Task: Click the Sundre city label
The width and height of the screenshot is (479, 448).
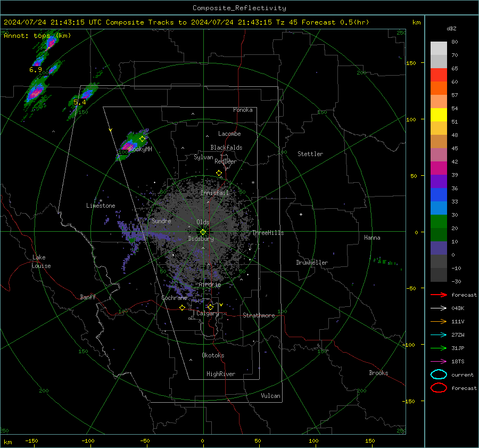Action: click(161, 221)
